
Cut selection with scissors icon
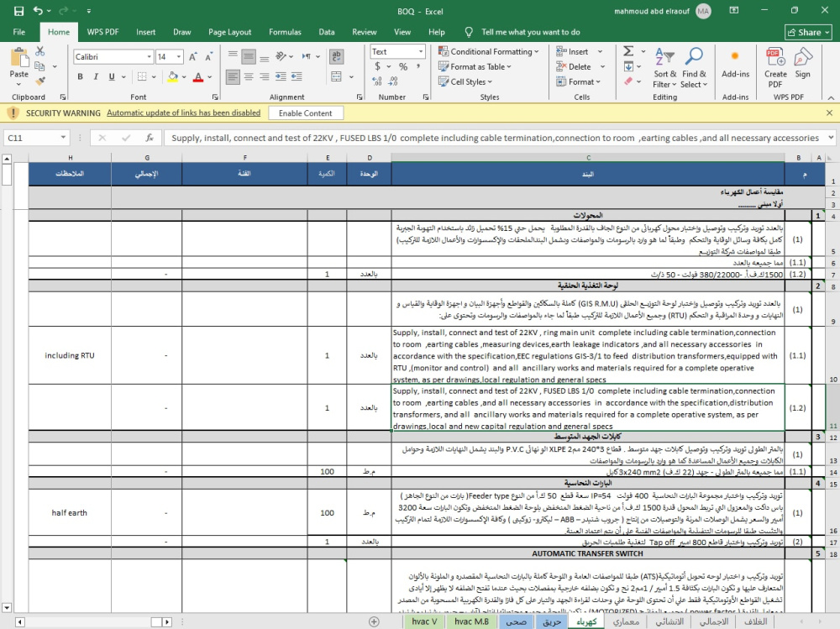(40, 51)
